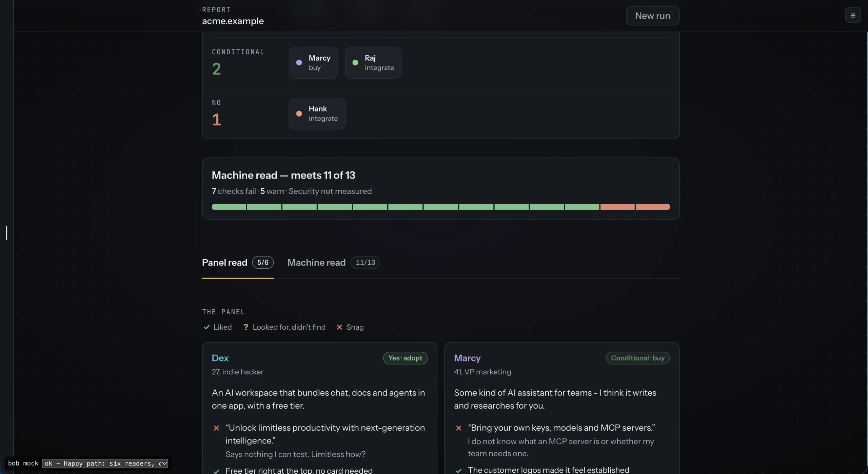This screenshot has width=868, height=474.
Task: Click 'Security not measured' text
Action: 330,191
